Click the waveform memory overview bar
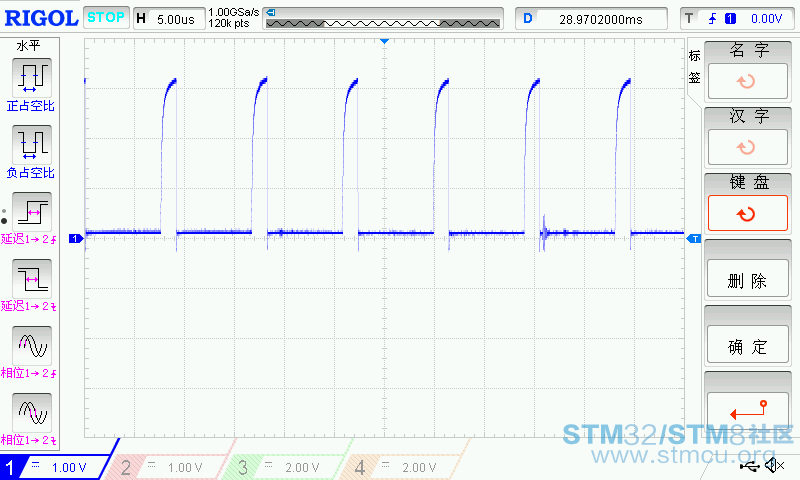This screenshot has height=480, width=800. click(383, 23)
